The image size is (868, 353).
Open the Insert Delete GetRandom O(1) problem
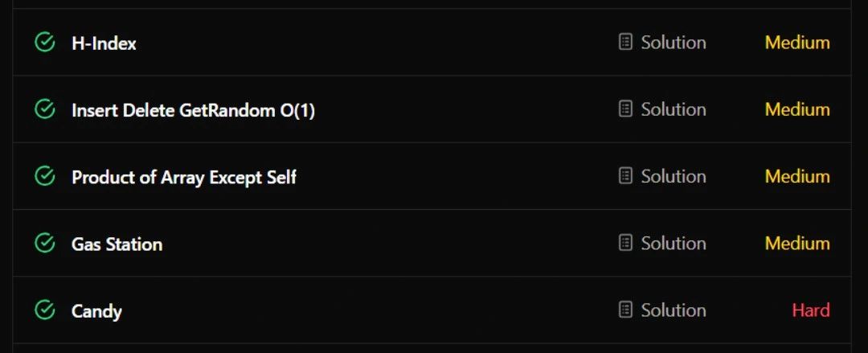193,110
